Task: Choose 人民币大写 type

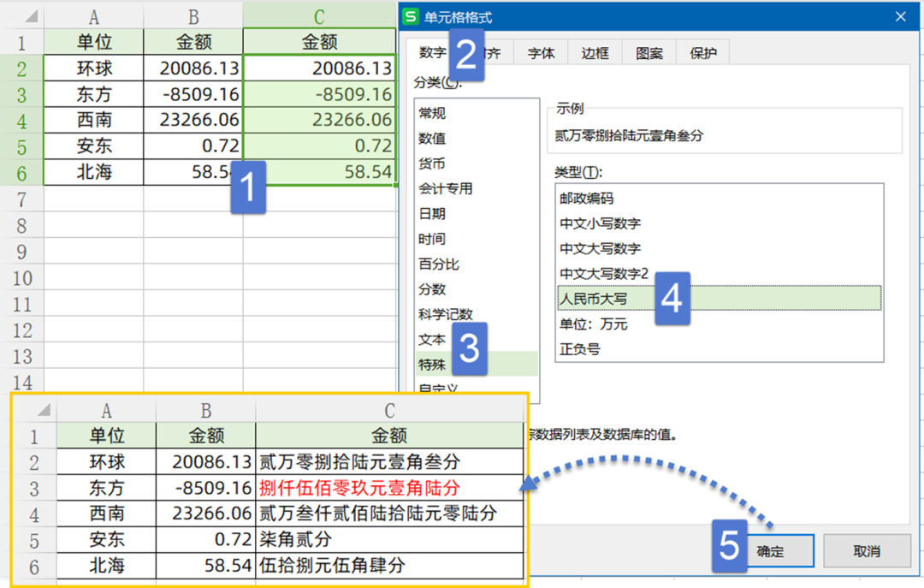Action: click(x=719, y=299)
